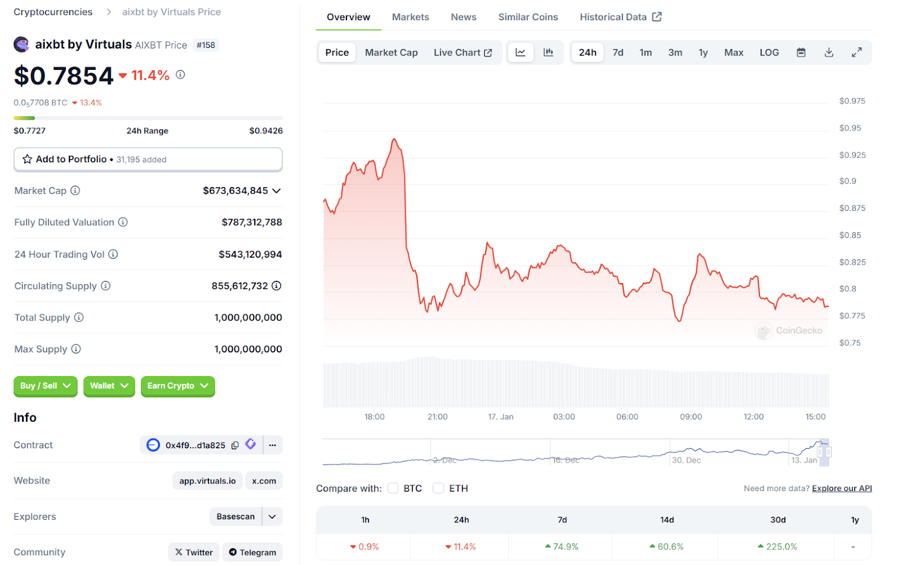Expand the Explorers dropdown arrow
The image size is (924, 565).
(272, 516)
